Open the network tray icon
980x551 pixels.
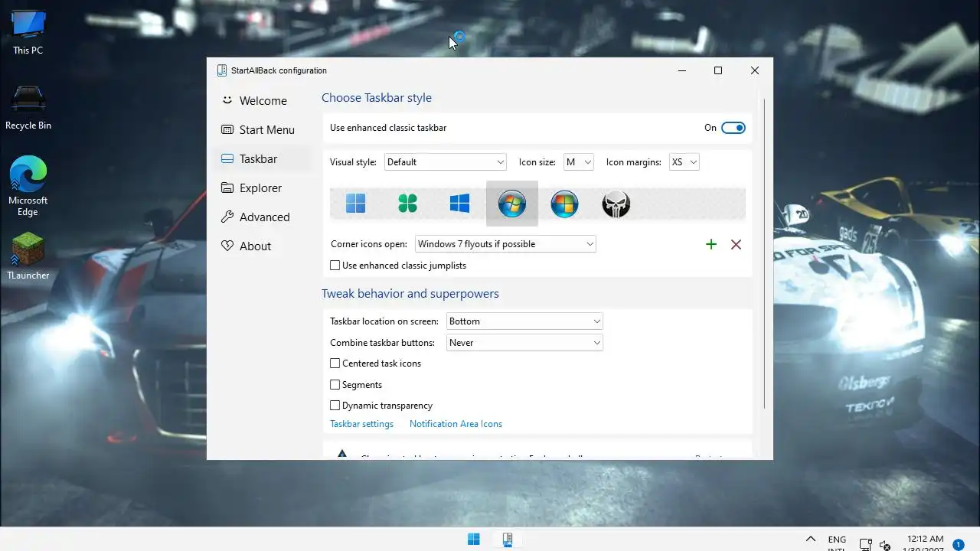pyautogui.click(x=866, y=545)
